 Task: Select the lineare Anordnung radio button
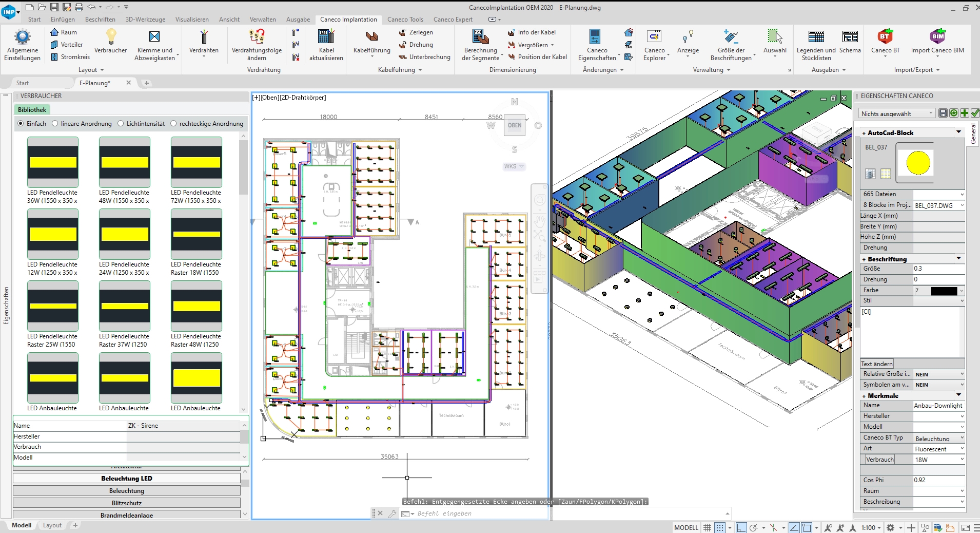tap(55, 124)
